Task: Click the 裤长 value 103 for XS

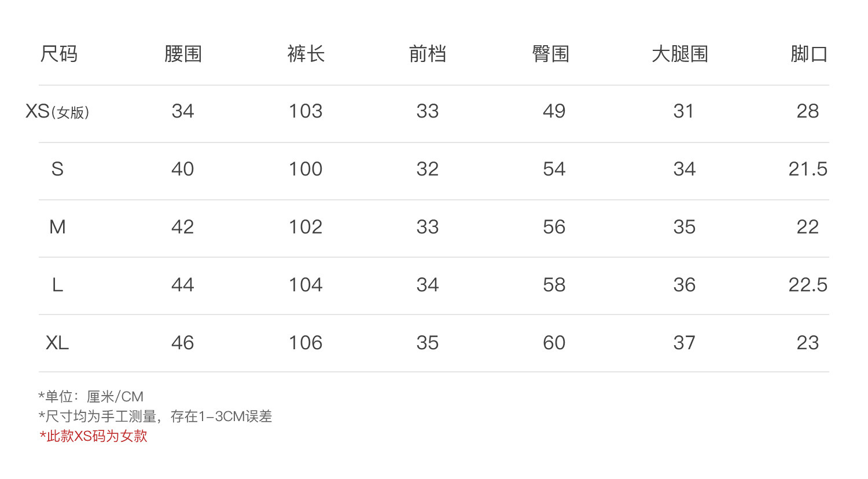Action: [x=306, y=111]
